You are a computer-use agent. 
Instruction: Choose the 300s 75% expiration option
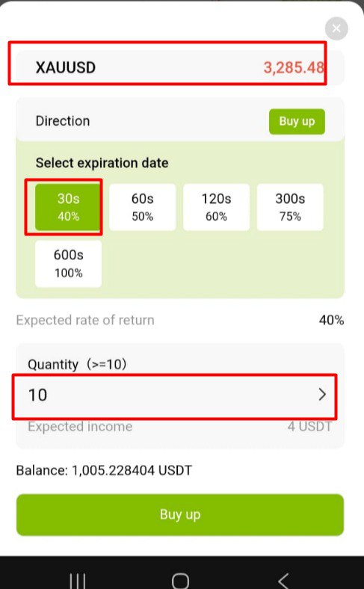(x=290, y=207)
